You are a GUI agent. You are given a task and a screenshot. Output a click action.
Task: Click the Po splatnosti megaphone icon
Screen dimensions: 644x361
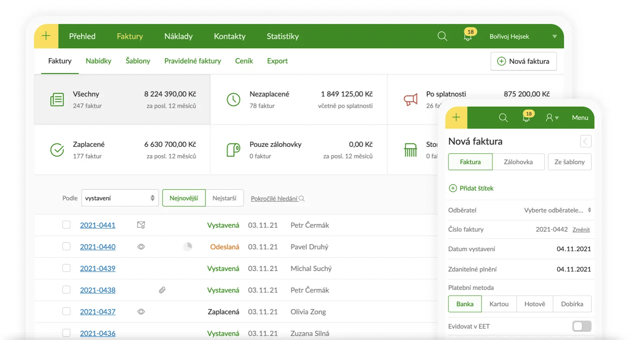pyautogui.click(x=410, y=99)
